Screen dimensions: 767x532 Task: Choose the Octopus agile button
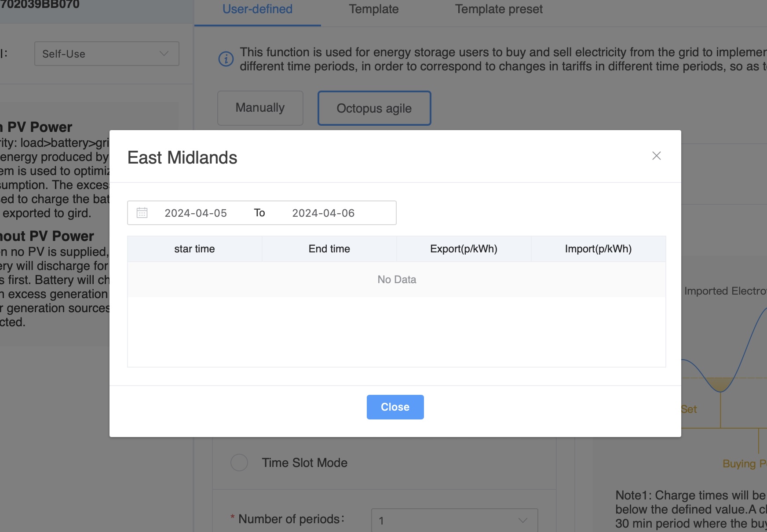click(x=374, y=108)
